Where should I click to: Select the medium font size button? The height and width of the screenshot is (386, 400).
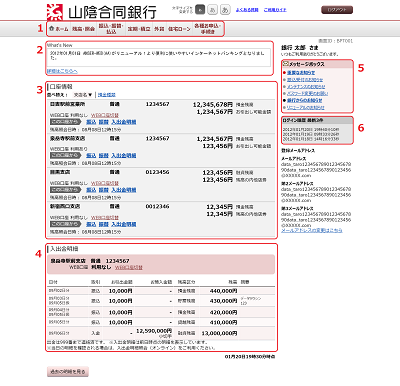[x=213, y=10]
